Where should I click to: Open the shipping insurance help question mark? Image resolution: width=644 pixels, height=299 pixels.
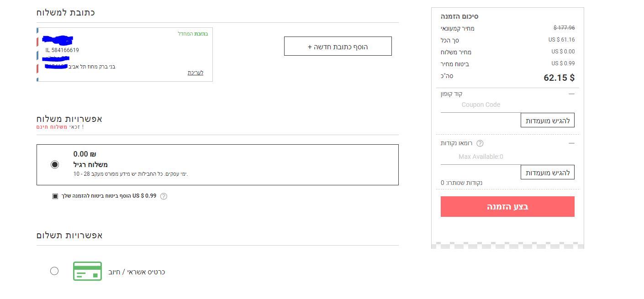(x=164, y=196)
